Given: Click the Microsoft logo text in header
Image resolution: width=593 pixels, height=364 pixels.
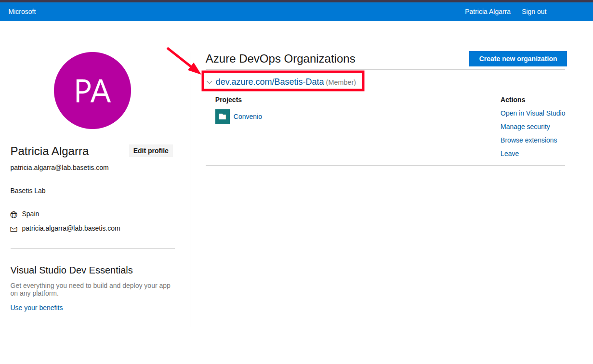Looking at the screenshot, I should (22, 12).
